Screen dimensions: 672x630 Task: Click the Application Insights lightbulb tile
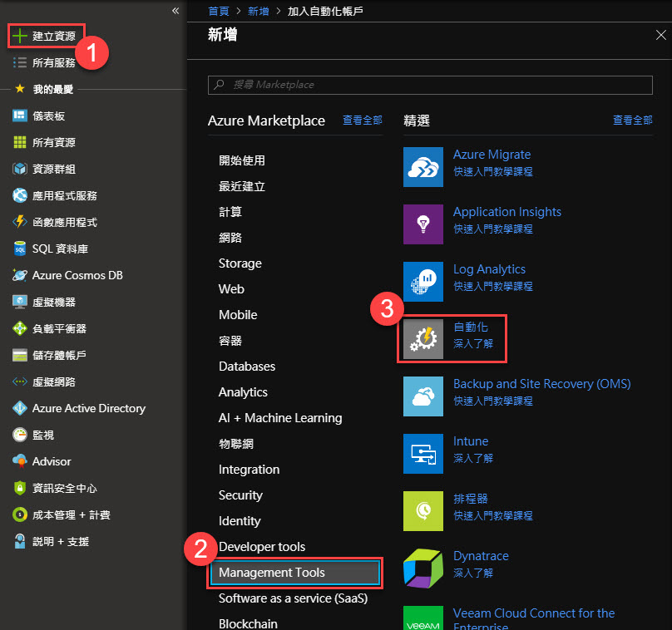coord(423,224)
